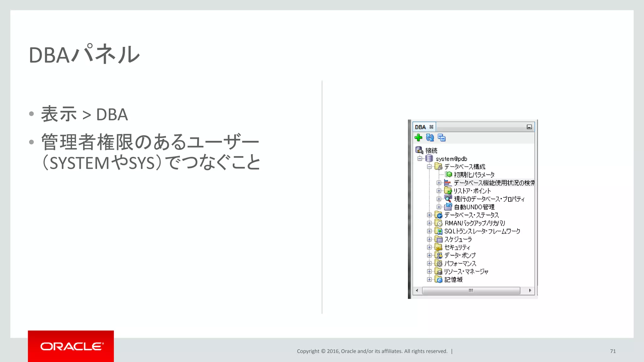Click the system@pdb database cylinder icon
Image resolution: width=644 pixels, height=362 pixels.
click(x=429, y=158)
